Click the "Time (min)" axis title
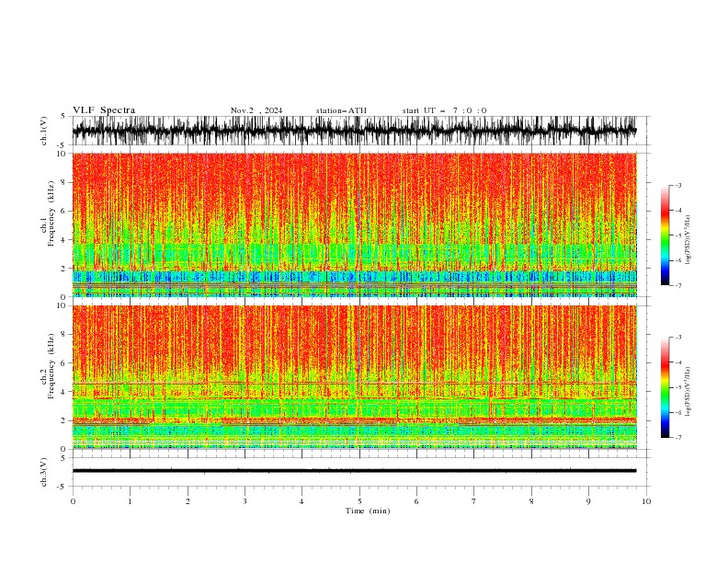Screen dimensions: 728x563 (368, 511)
